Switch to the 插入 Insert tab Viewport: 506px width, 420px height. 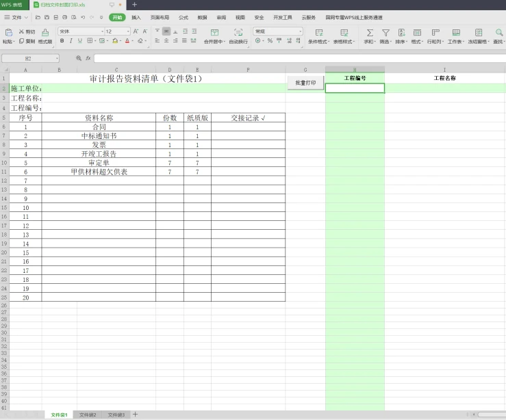coord(136,17)
